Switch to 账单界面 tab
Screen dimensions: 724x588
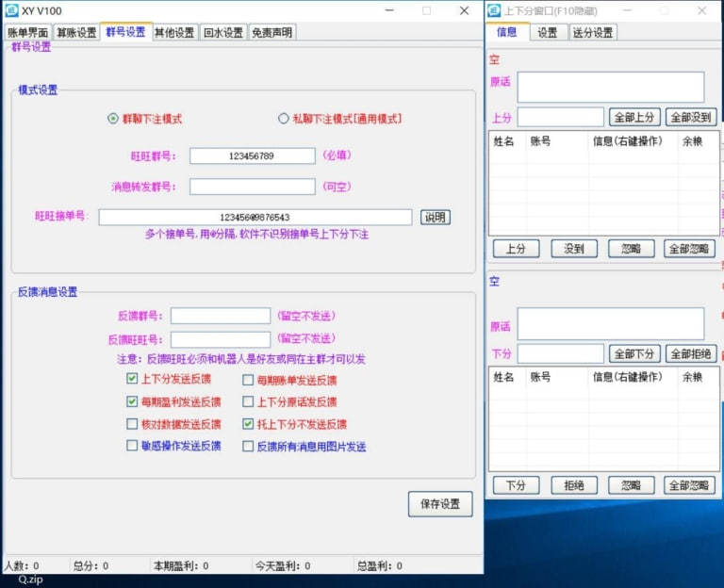pyautogui.click(x=27, y=32)
